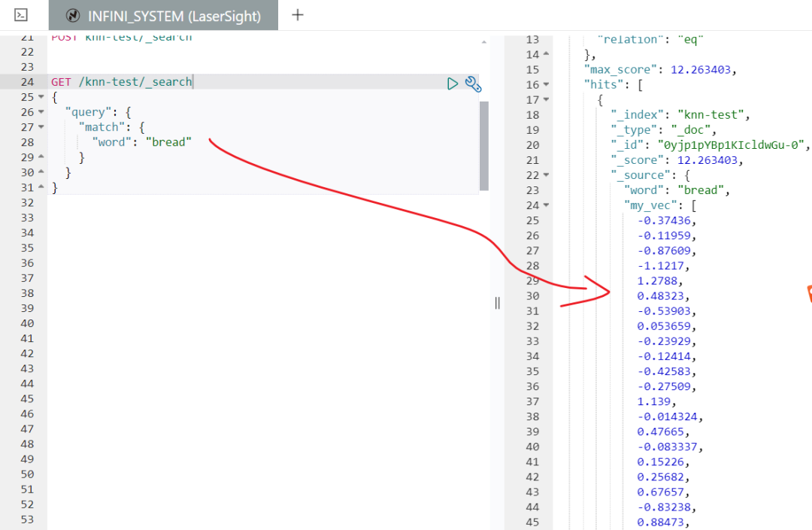Click vector value 0.053659
The width and height of the screenshot is (812, 530).
click(x=664, y=326)
